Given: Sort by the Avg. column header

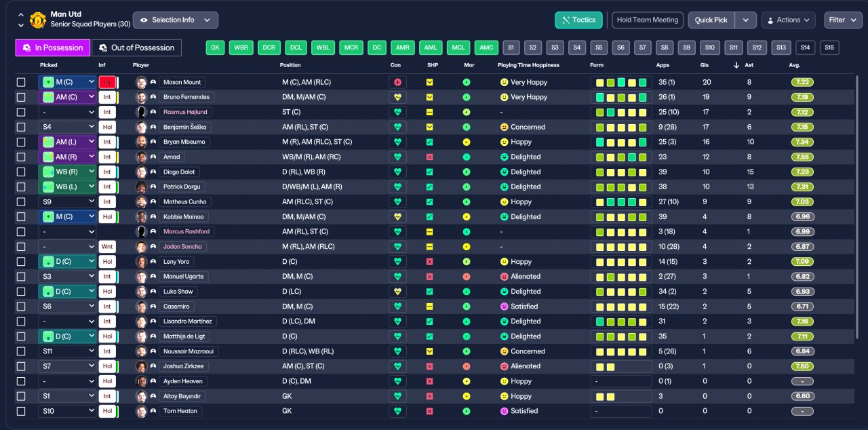Looking at the screenshot, I should click(795, 65).
